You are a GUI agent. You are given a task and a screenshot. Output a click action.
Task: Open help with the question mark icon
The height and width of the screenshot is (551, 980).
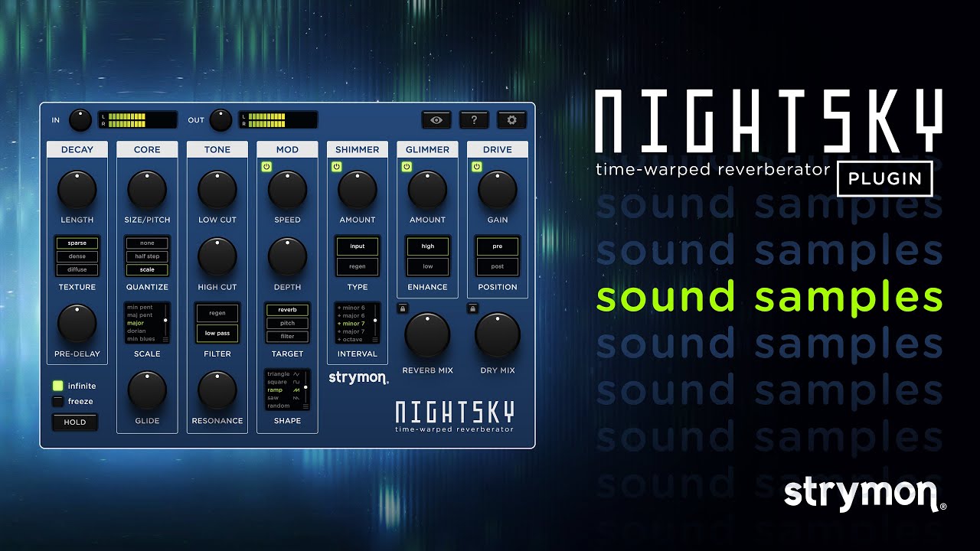pyautogui.click(x=474, y=120)
